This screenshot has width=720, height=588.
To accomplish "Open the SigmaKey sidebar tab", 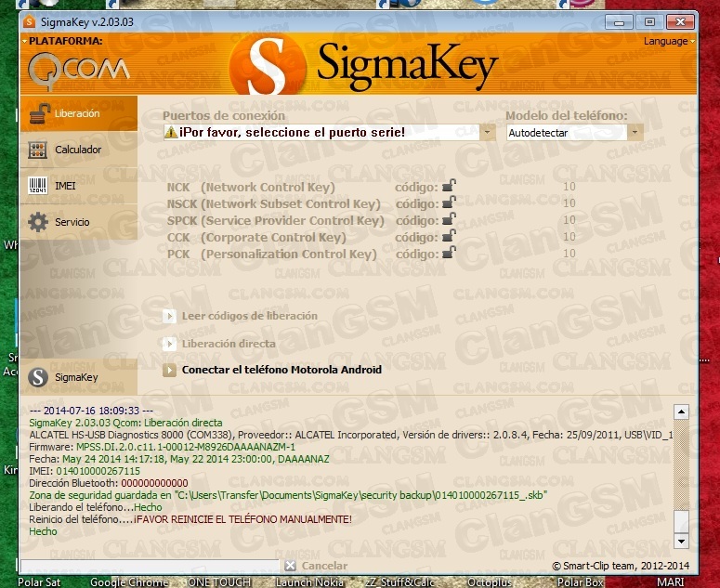I will 79,377.
